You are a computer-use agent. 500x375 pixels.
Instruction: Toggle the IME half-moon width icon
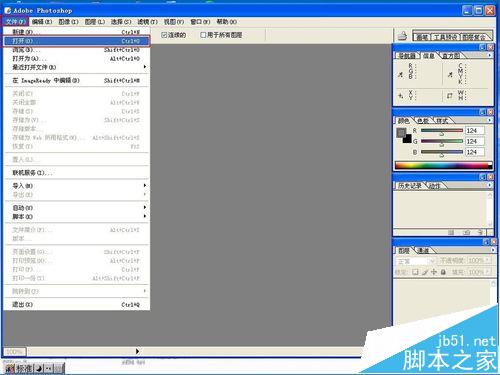point(39,368)
